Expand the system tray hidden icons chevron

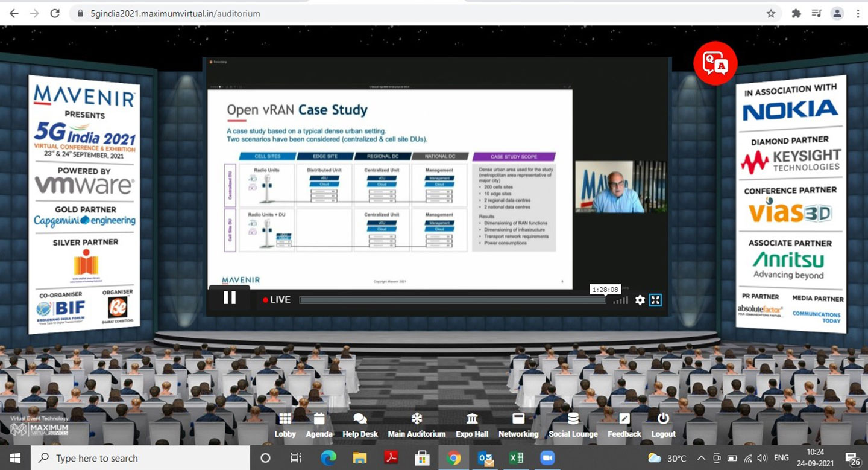(701, 458)
